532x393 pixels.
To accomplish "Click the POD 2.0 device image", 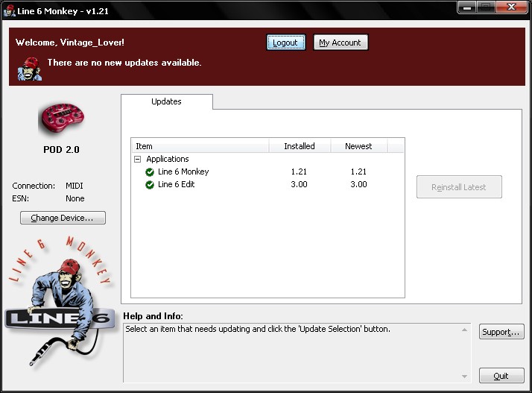I will click(x=61, y=119).
